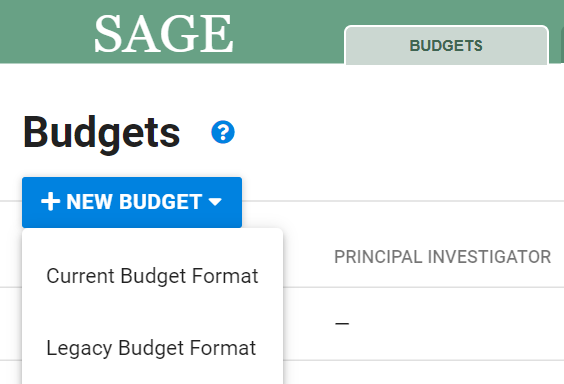
Task: Click the dash under Principal Investigator
Action: coord(342,324)
